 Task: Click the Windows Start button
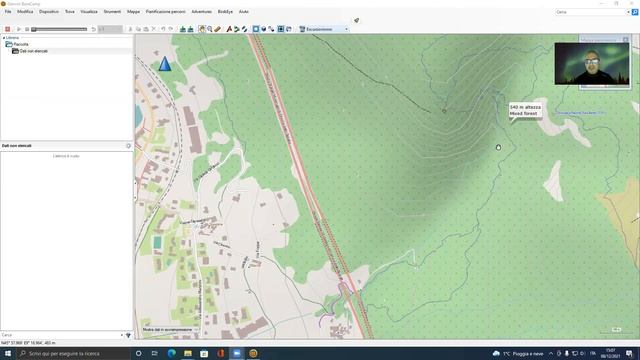coord(8,353)
